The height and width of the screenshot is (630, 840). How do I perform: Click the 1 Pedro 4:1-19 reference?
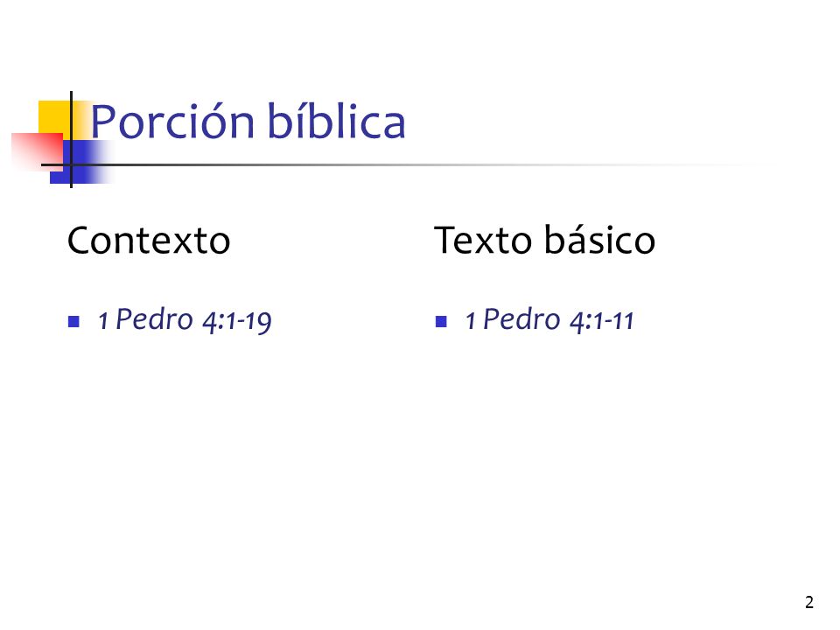[185, 320]
